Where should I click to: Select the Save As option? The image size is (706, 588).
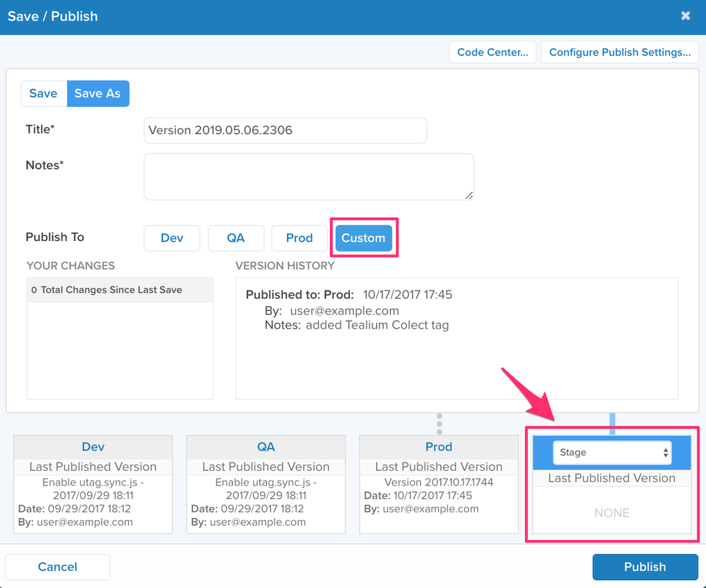tap(98, 93)
